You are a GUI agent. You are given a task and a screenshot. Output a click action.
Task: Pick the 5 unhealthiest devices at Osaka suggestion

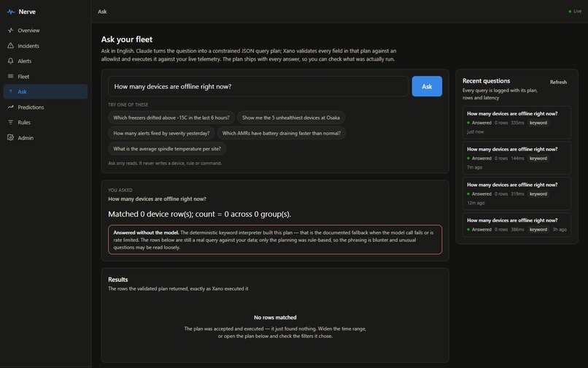point(291,118)
